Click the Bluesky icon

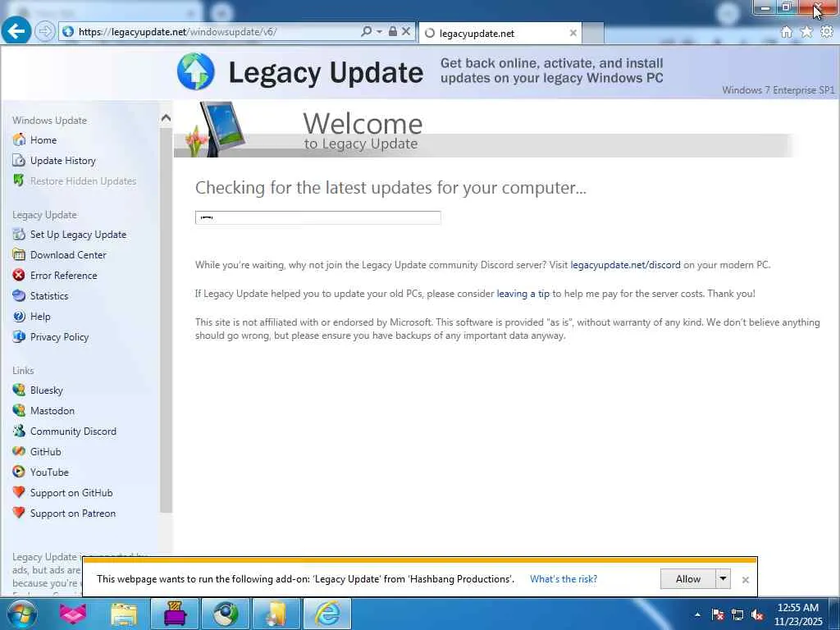click(19, 390)
